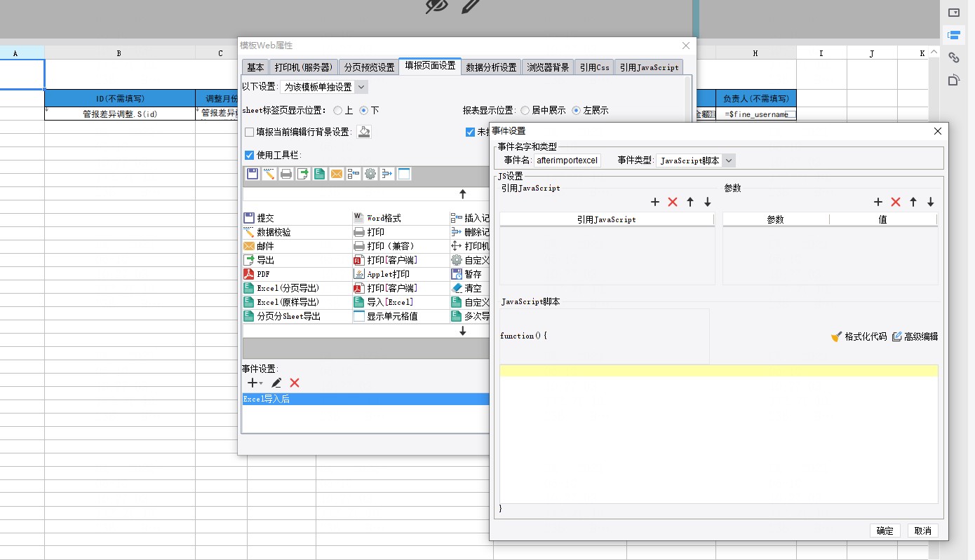Click the 格式化代码 button
The width and height of the screenshot is (975, 560).
pos(859,336)
